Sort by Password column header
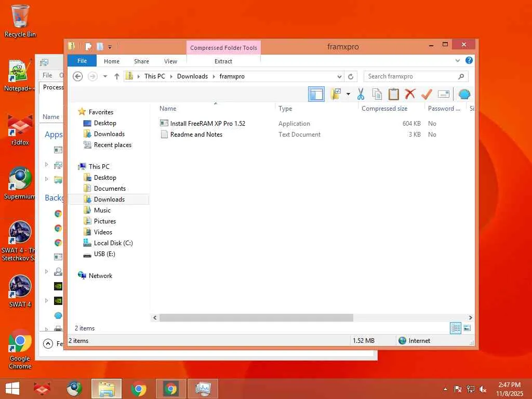The height and width of the screenshot is (399, 532). tap(444, 108)
